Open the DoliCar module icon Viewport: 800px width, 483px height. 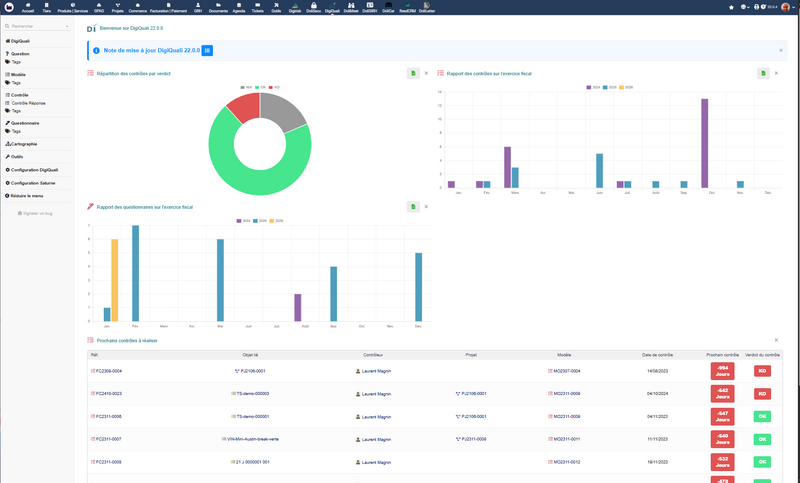[x=388, y=7]
